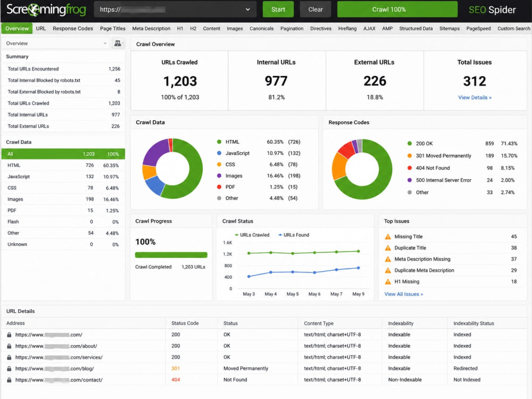Click the Non-Indexable cell for /contact/
532x399 pixels.
(405, 380)
